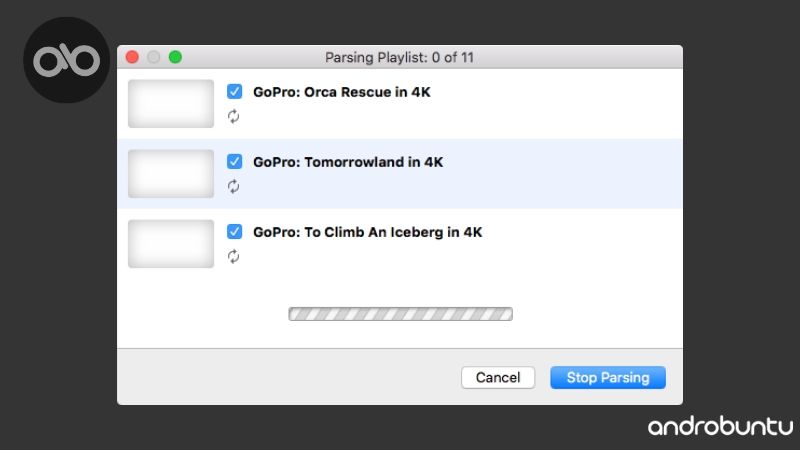Select the GoPro: Tomorrowland in 4K title
Viewport: 800px width, 450px height.
[x=348, y=162]
